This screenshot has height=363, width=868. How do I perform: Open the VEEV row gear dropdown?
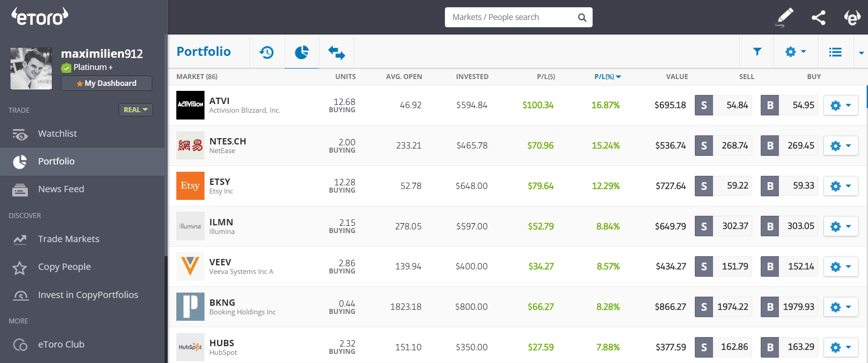(x=841, y=267)
